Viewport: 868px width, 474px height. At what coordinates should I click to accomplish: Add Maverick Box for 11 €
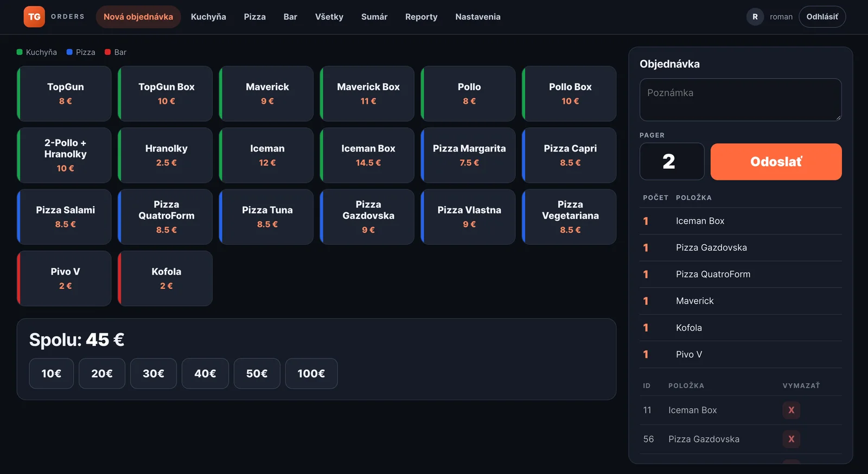pos(367,94)
